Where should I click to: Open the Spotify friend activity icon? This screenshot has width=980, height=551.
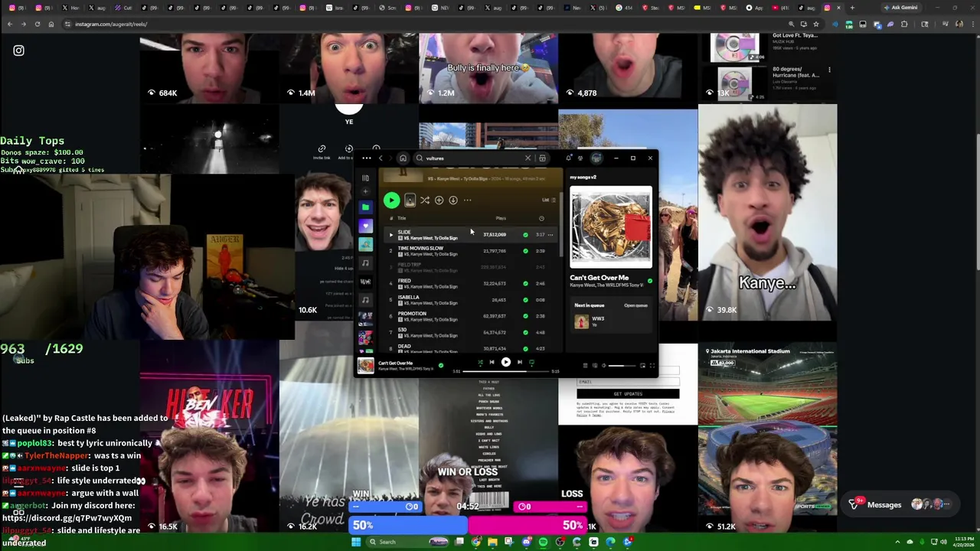pyautogui.click(x=580, y=158)
